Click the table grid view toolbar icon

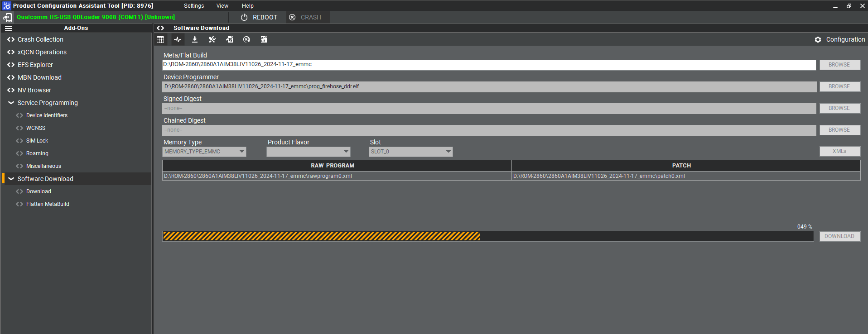click(x=160, y=39)
